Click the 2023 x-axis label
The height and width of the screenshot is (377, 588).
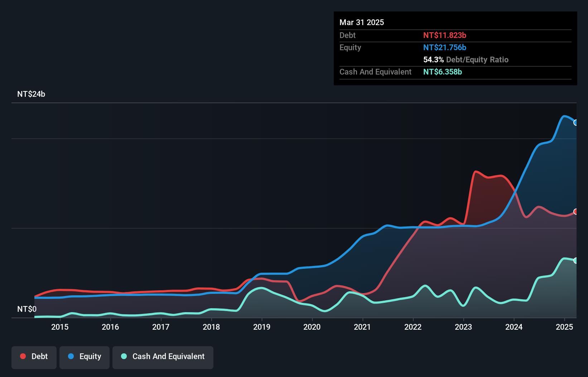(x=463, y=327)
